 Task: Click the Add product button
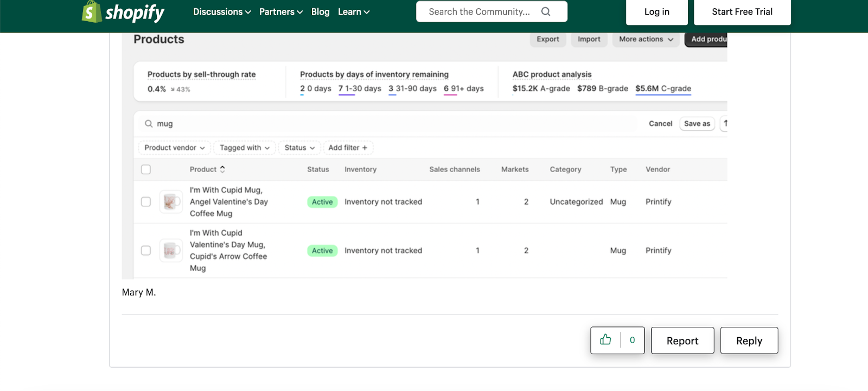point(706,39)
